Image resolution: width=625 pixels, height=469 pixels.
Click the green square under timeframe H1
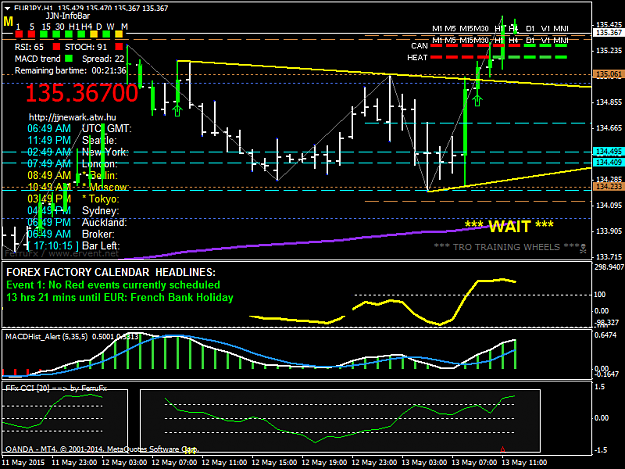[69, 35]
